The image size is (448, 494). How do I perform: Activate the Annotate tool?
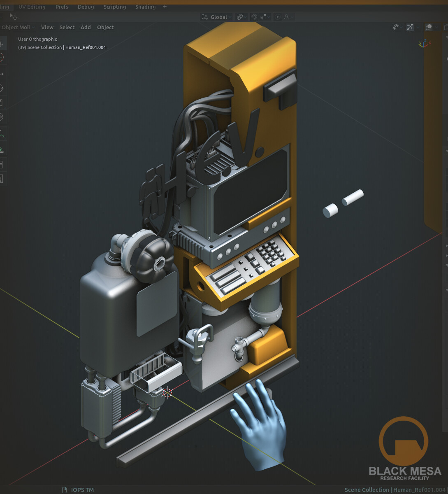click(3, 133)
